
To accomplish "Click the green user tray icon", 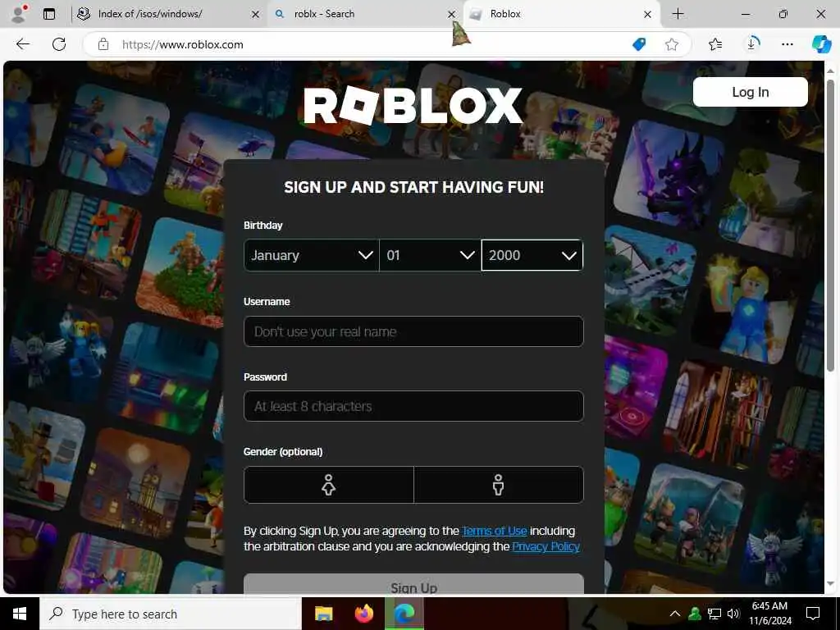I will pyautogui.click(x=695, y=614).
